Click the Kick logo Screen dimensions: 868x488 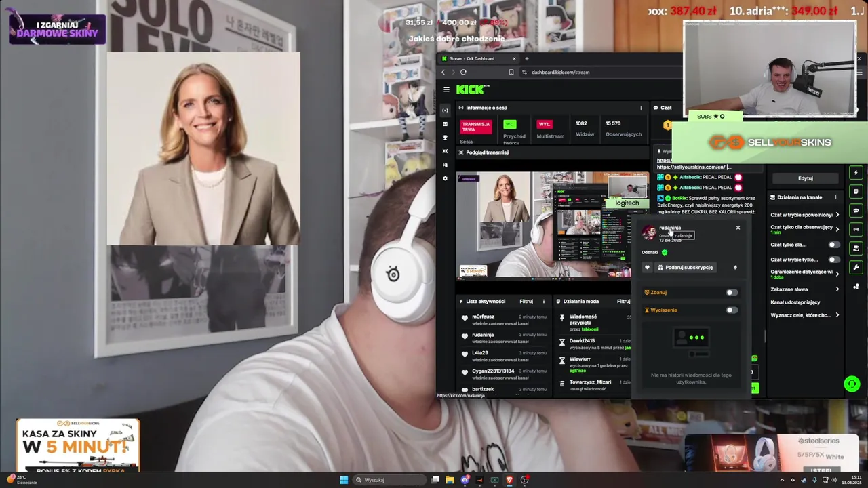click(x=472, y=89)
